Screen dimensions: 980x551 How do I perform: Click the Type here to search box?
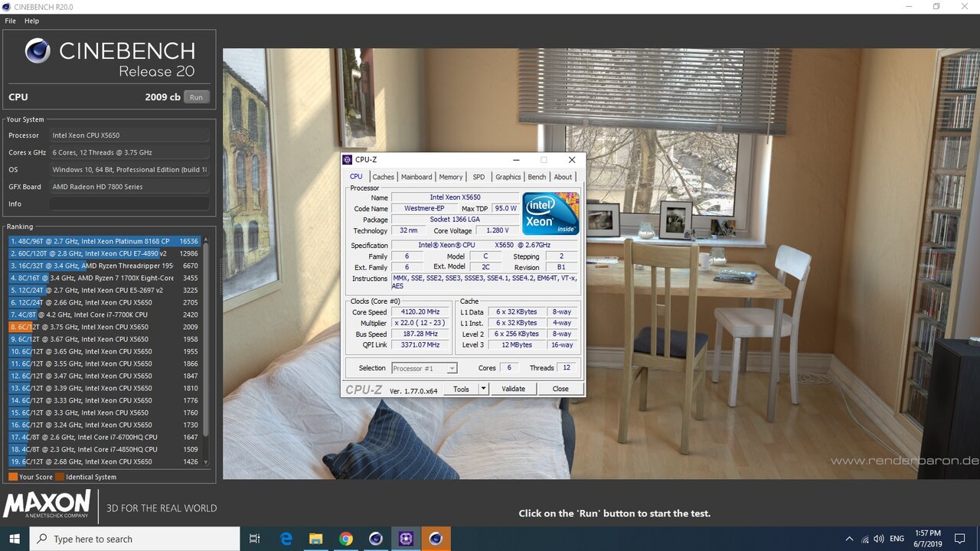click(x=135, y=539)
